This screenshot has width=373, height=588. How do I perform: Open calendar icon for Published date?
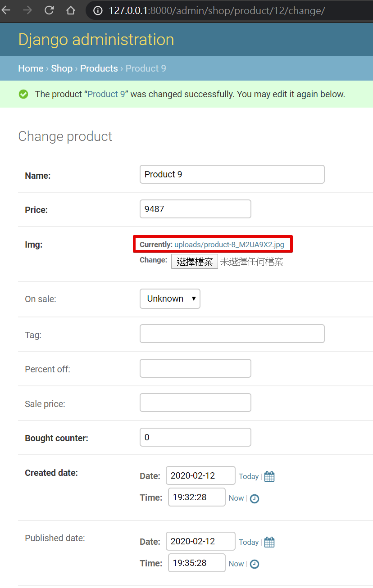point(269,542)
